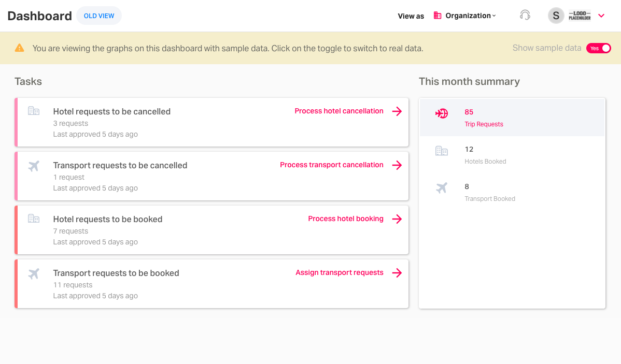Switch to the OLD VIEW dashboard
The width and height of the screenshot is (621, 364).
[99, 16]
